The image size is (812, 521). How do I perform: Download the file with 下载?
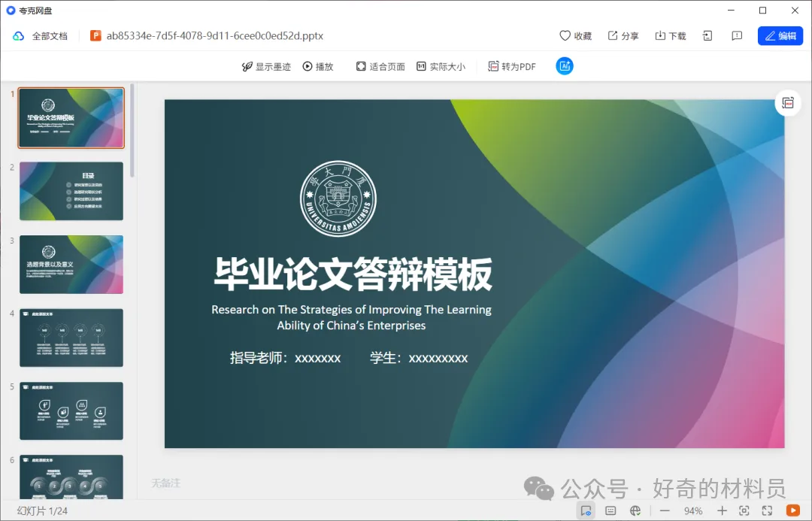pos(671,36)
